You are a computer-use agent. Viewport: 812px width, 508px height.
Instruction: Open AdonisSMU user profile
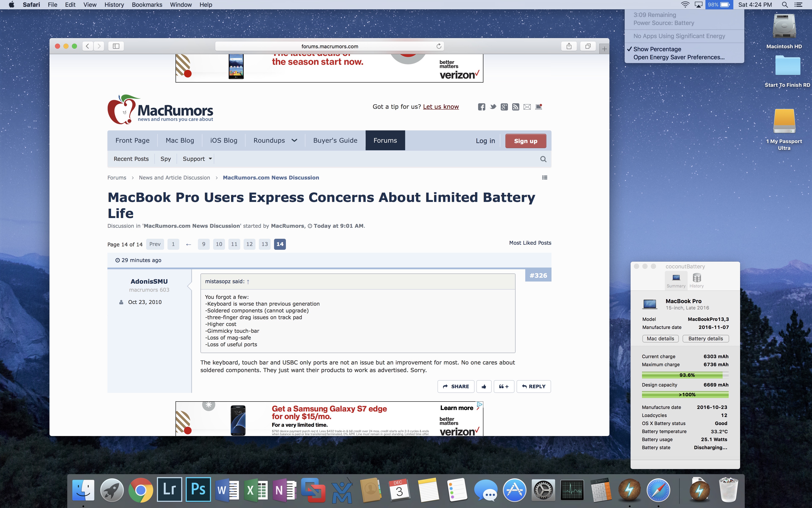click(149, 282)
